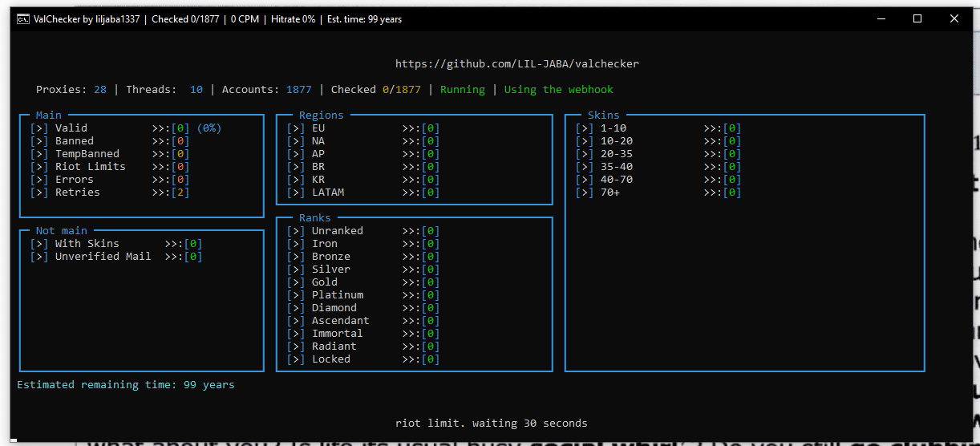This screenshot has width=980, height=446.
Task: Expand the [>] marker next to LATAM
Action: [x=296, y=193]
